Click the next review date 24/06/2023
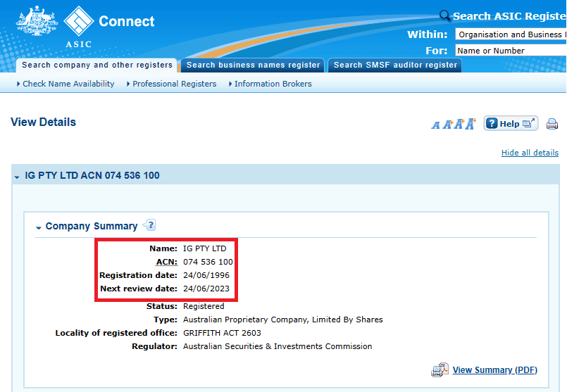This screenshot has width=567, height=392. click(x=206, y=289)
